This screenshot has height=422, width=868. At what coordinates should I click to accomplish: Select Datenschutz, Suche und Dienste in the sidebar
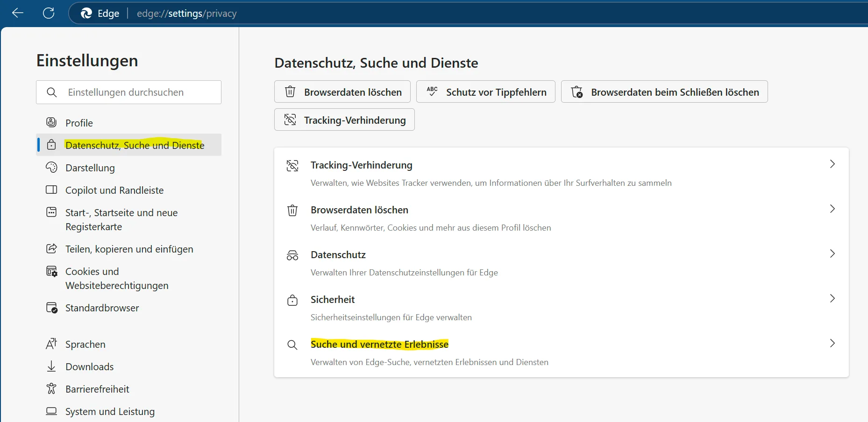(128, 145)
